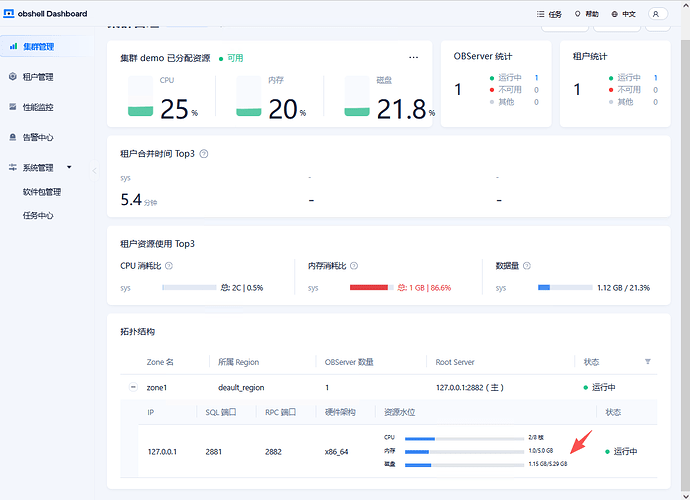Open the 软件包管理 submenu link
The height and width of the screenshot is (500, 690).
pos(42,192)
